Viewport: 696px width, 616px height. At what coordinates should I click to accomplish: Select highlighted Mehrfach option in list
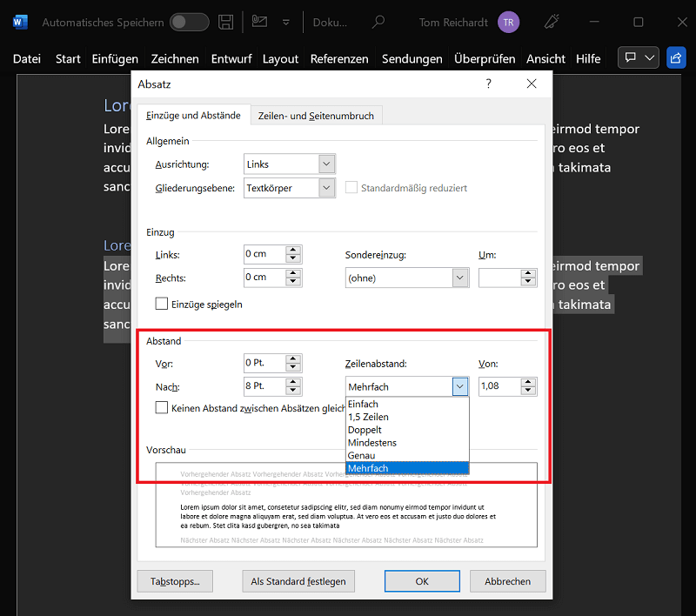tap(407, 468)
